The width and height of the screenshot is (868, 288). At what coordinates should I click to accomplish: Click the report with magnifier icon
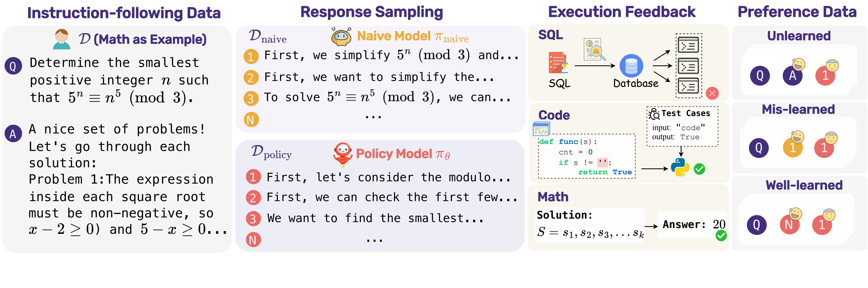click(x=595, y=49)
